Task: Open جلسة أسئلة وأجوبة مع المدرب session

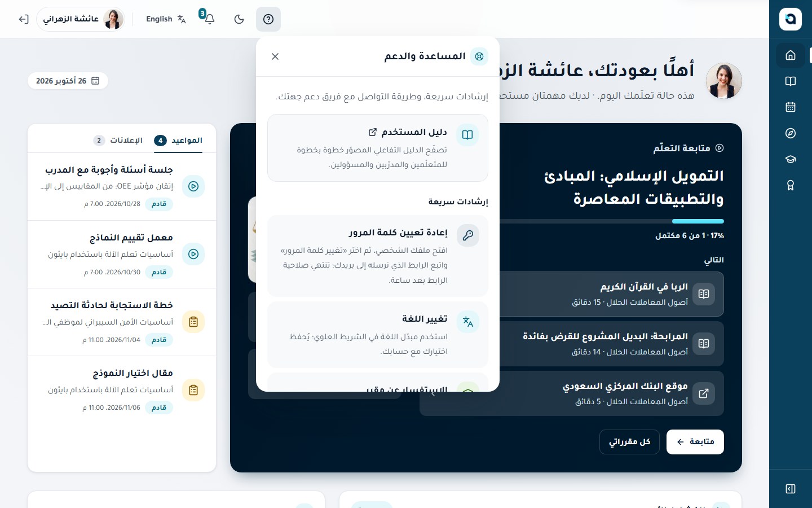Action: pyautogui.click(x=122, y=187)
